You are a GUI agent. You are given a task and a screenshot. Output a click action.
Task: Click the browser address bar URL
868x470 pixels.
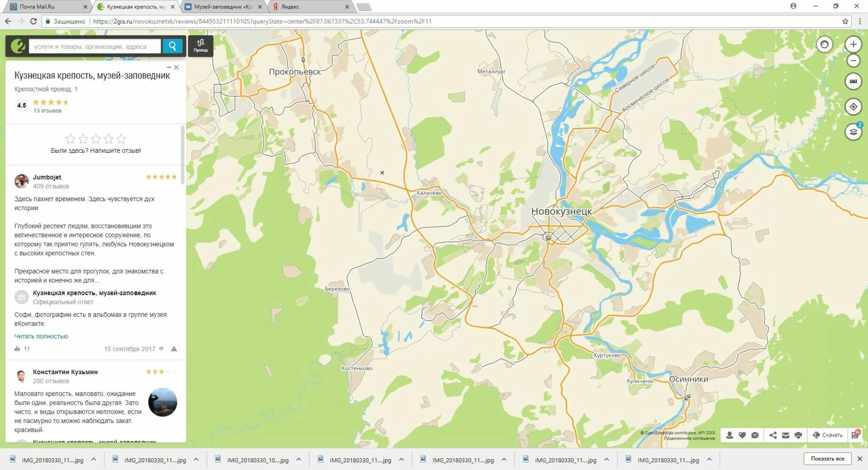coord(262,21)
